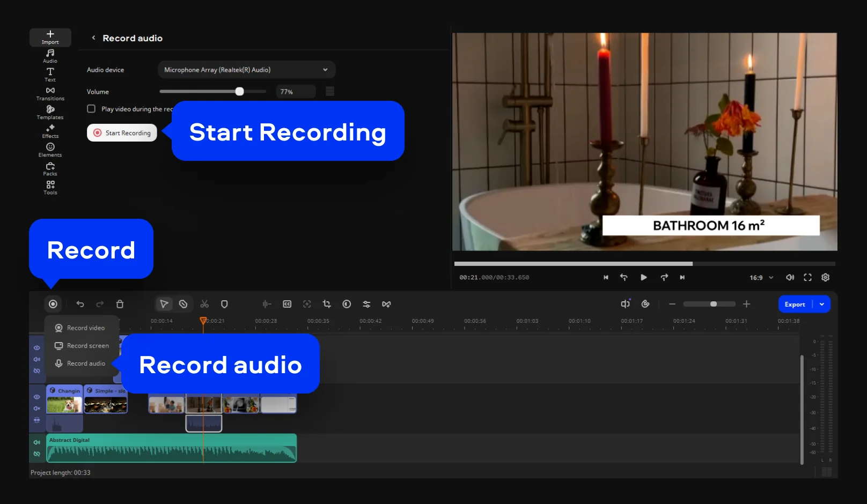Choose Record video from menu

tap(80, 328)
